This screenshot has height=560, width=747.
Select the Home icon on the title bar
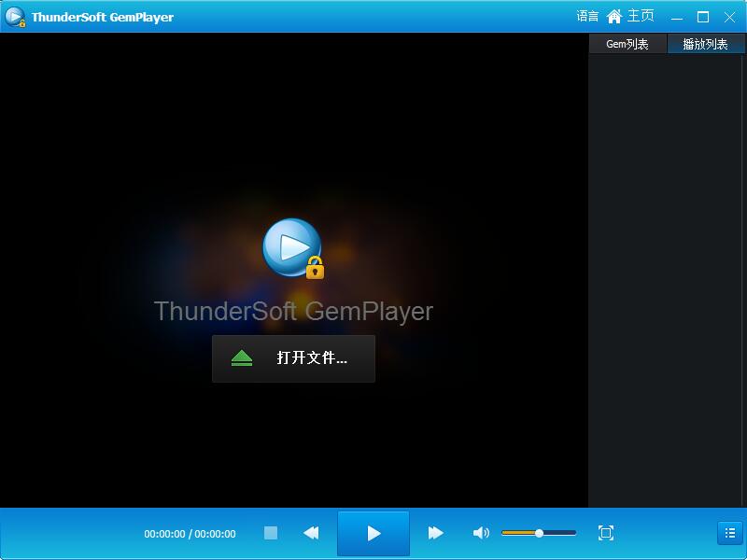click(614, 15)
